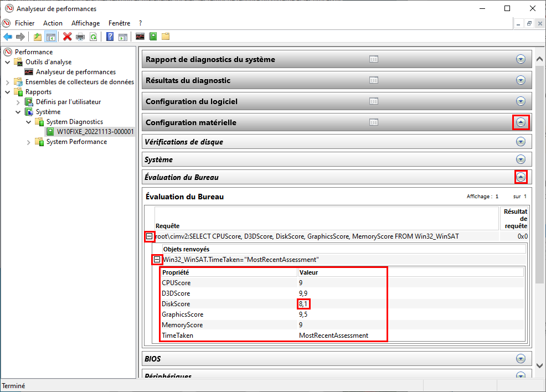Click the performance monitor graph toolbar icon
Viewport: 546px width, 392px height.
(140, 37)
